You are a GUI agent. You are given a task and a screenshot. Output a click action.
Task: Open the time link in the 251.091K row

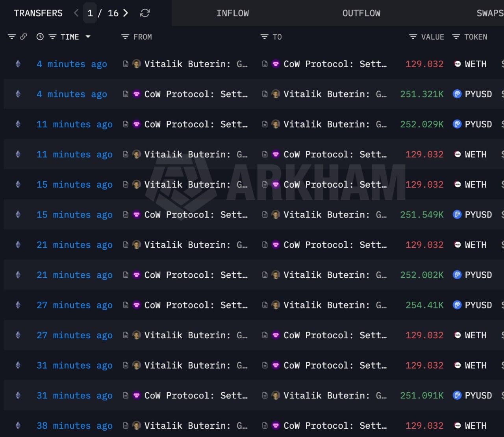[x=74, y=396]
